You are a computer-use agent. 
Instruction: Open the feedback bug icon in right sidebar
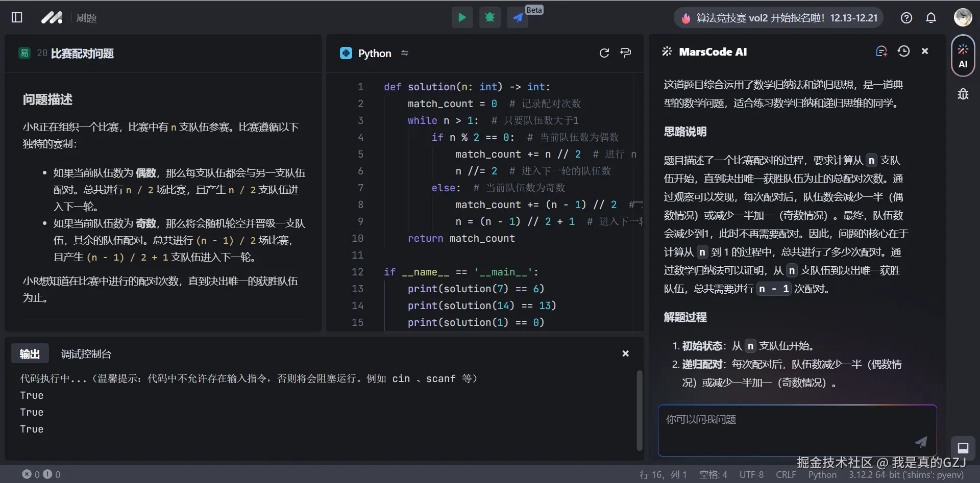point(963,94)
